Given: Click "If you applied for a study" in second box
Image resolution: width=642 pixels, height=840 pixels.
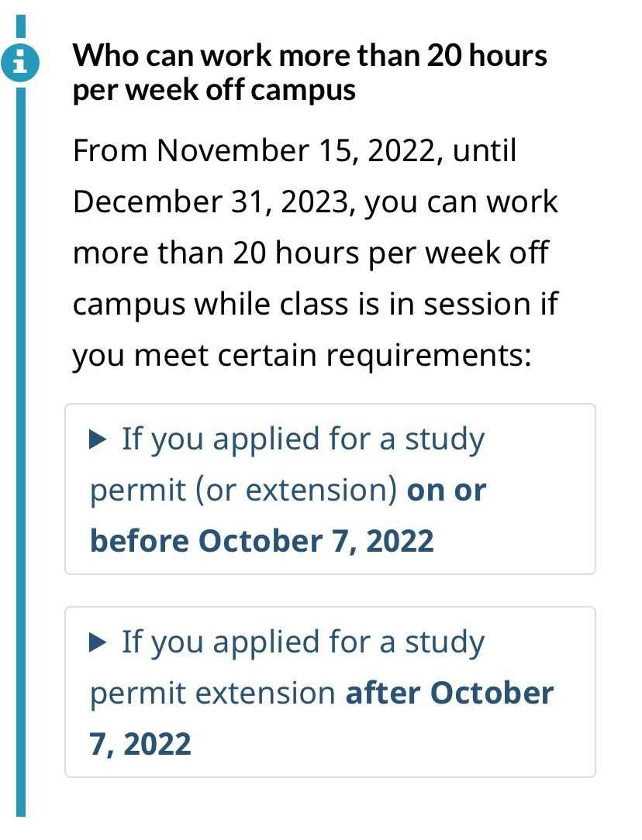Looking at the screenshot, I should pyautogui.click(x=303, y=643).
